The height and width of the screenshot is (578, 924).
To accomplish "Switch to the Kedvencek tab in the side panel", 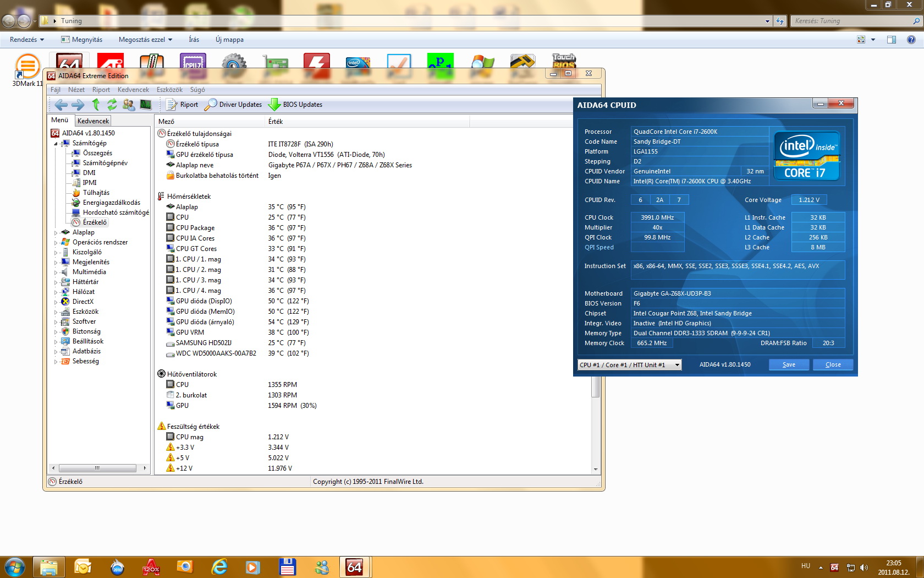I will [x=93, y=121].
